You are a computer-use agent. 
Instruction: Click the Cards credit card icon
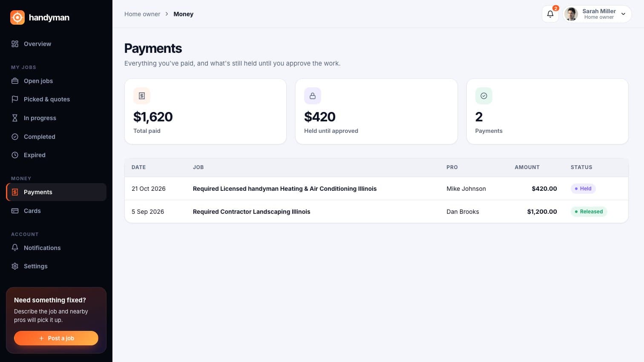[x=15, y=211]
